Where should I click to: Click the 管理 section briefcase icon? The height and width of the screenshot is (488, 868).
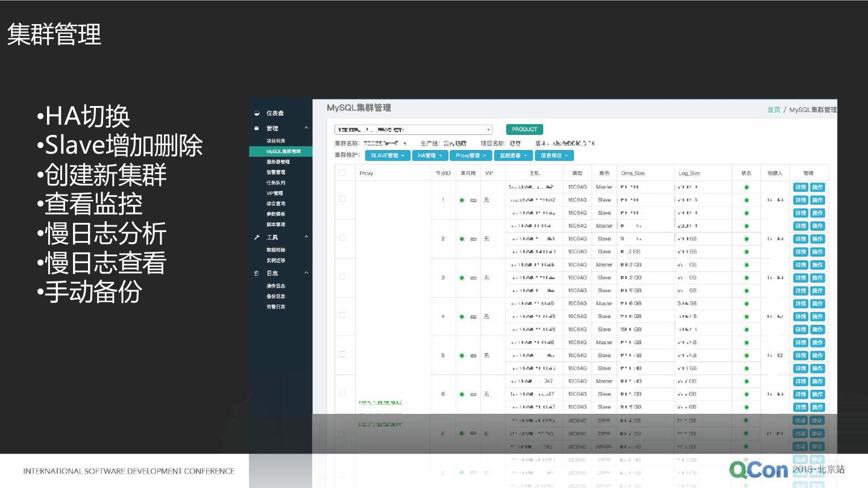tap(257, 128)
